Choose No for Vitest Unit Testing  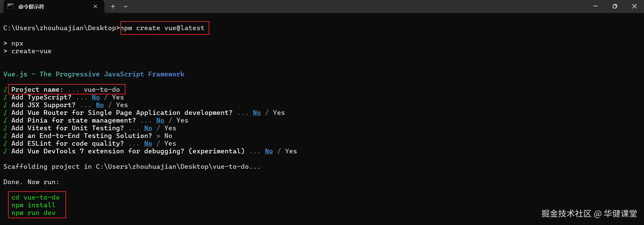pos(148,128)
